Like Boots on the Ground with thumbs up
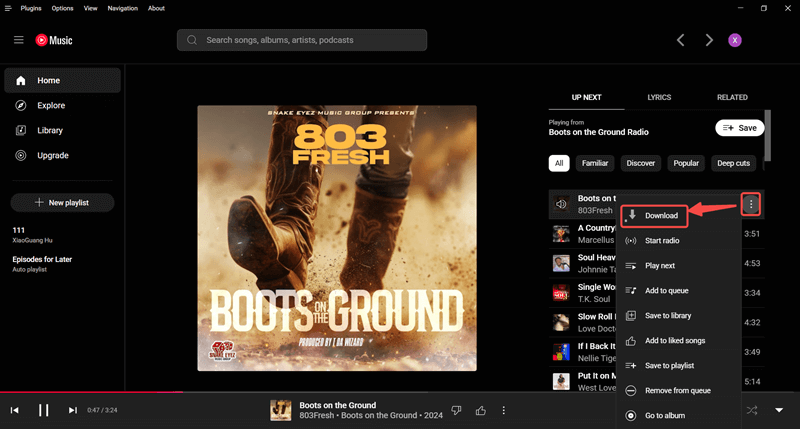Screen dimensions: 800x429 [481, 410]
